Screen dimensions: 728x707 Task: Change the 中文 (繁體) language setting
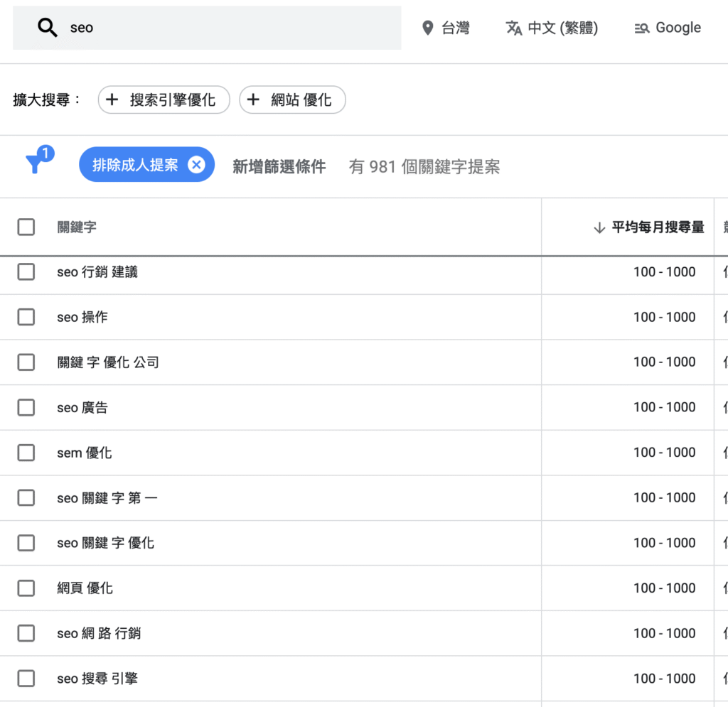(552, 28)
